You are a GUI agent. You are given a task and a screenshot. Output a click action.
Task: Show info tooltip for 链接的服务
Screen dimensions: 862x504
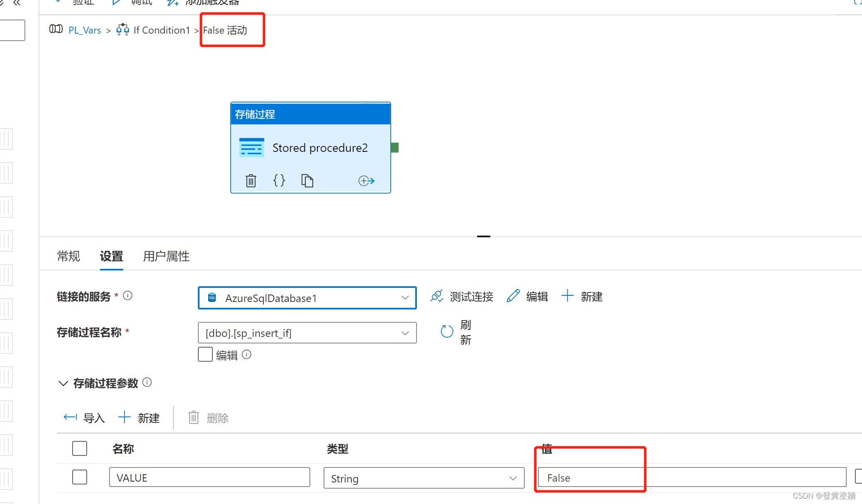click(x=128, y=295)
